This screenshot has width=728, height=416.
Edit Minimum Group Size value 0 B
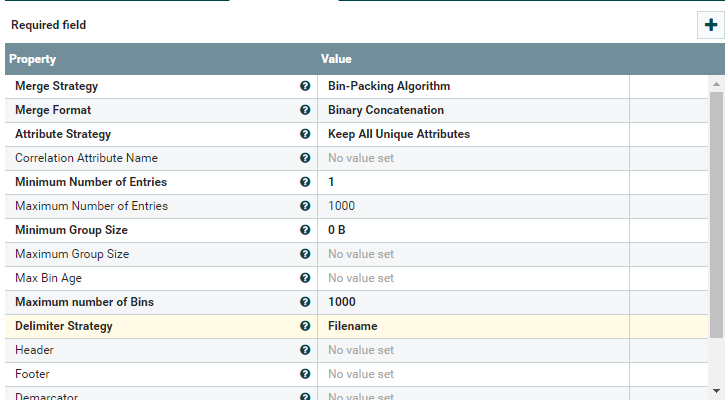[x=472, y=230]
